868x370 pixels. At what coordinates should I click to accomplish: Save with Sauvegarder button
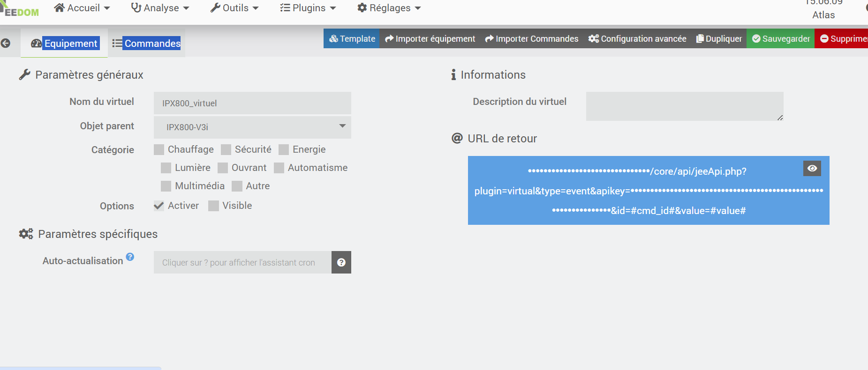781,39
